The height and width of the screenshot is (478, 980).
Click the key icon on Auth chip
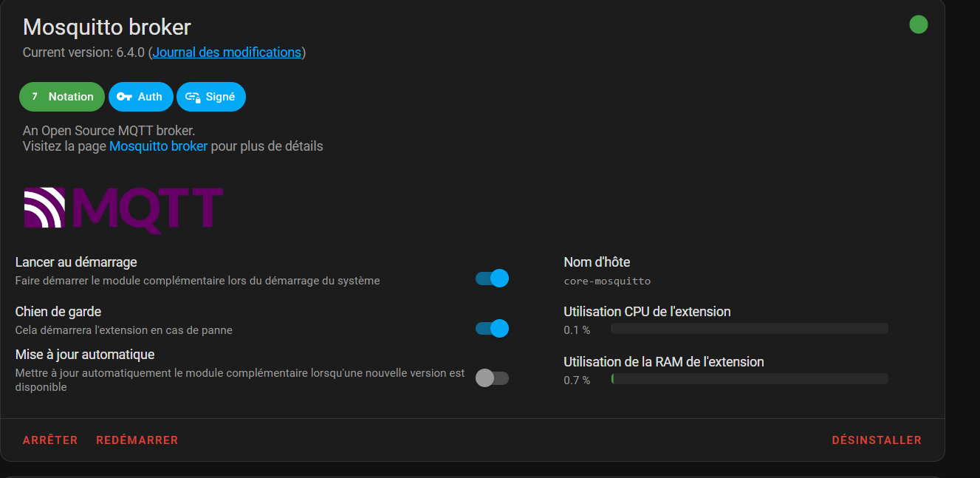pos(124,97)
